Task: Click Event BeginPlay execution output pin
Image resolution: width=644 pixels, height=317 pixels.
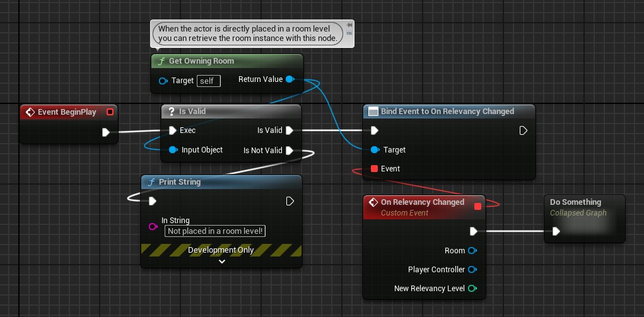Action: click(x=105, y=132)
